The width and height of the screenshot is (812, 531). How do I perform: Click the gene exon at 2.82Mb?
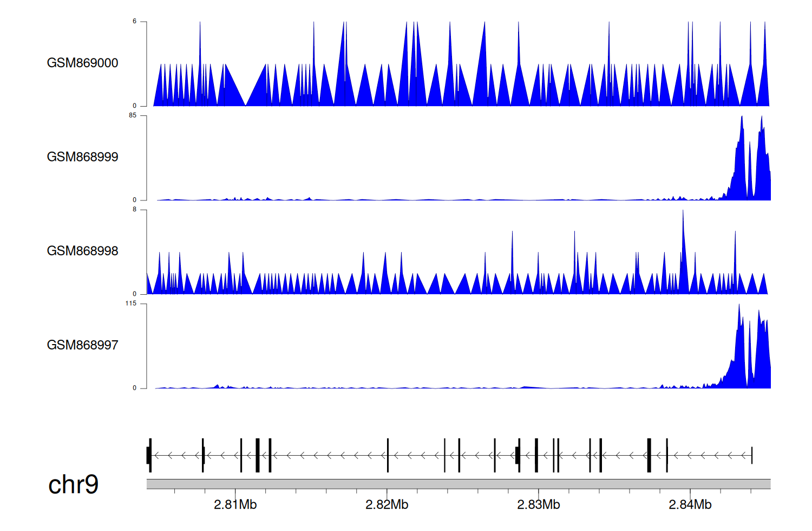point(388,455)
